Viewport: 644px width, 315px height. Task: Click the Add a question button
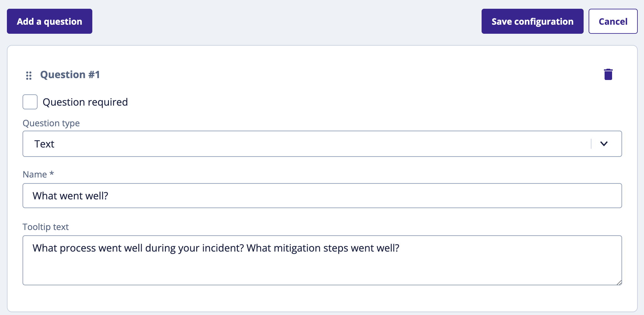(49, 21)
